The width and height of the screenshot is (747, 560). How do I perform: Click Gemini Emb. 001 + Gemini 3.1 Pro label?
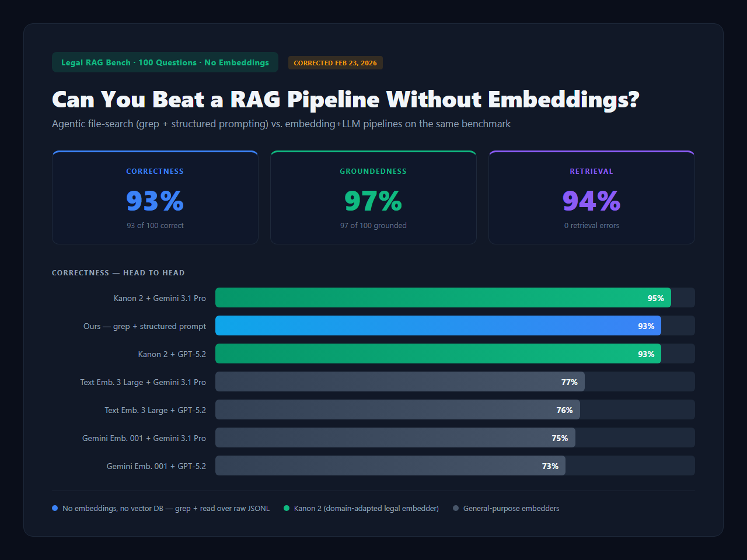tap(144, 438)
